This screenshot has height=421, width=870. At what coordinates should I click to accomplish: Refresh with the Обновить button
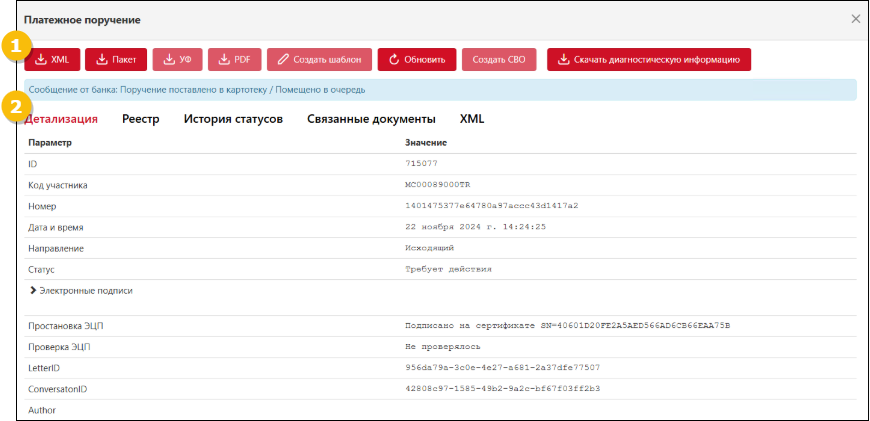click(x=417, y=60)
